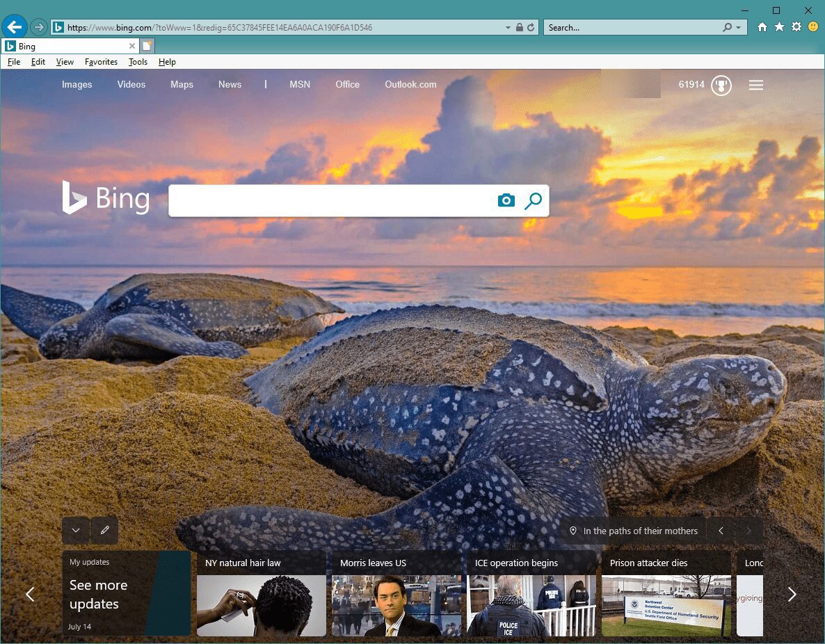Viewport: 825px width, 644px height.
Task: Go to Home page icon
Action: tap(762, 27)
